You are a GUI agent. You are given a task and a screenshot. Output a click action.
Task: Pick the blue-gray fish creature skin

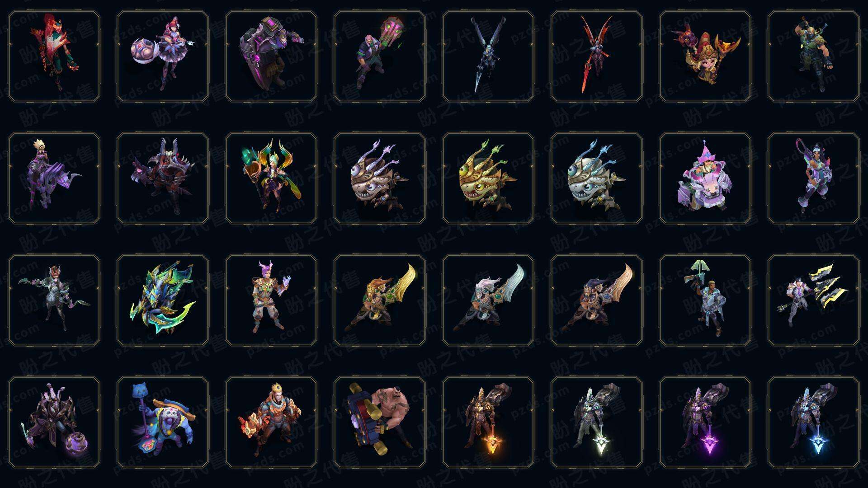[597, 178]
